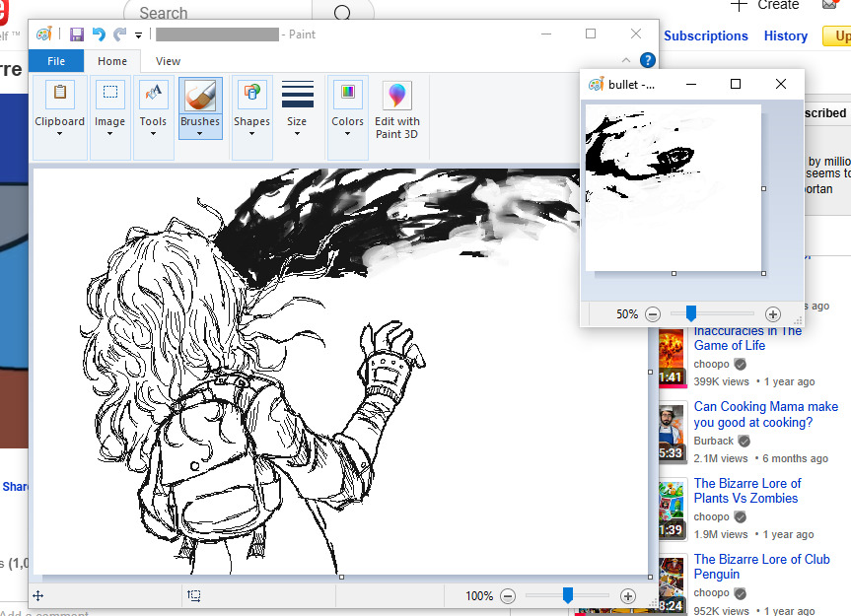Viewport: 851px width, 616px height.
Task: Zoom out with minus button in bullet window
Action: (x=653, y=314)
